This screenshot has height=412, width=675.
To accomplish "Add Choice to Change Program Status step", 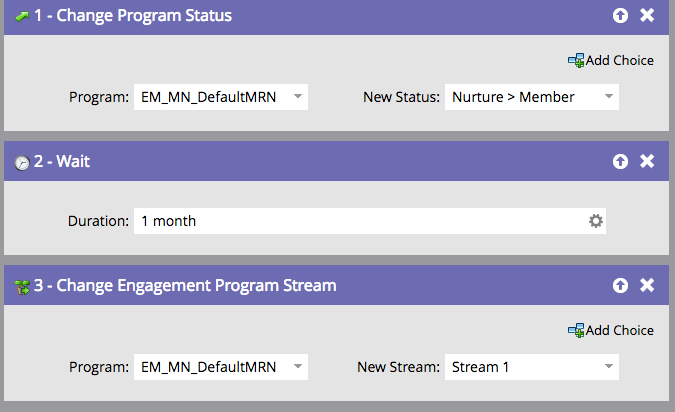I will pyautogui.click(x=610, y=61).
